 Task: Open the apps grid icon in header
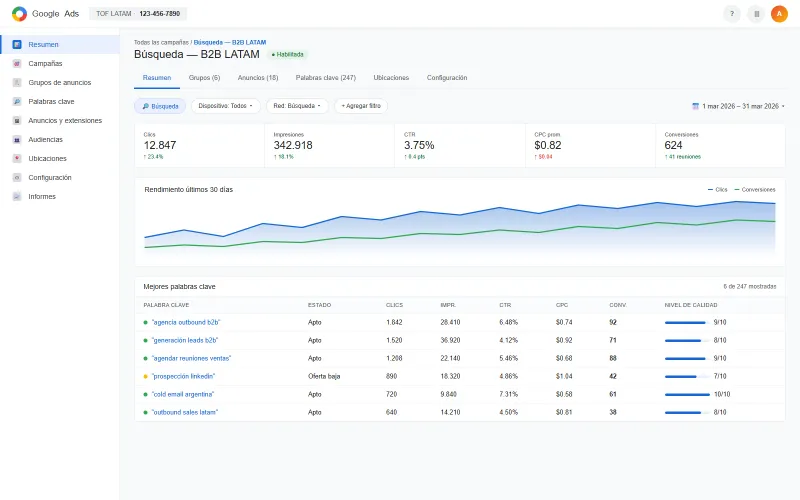click(757, 14)
